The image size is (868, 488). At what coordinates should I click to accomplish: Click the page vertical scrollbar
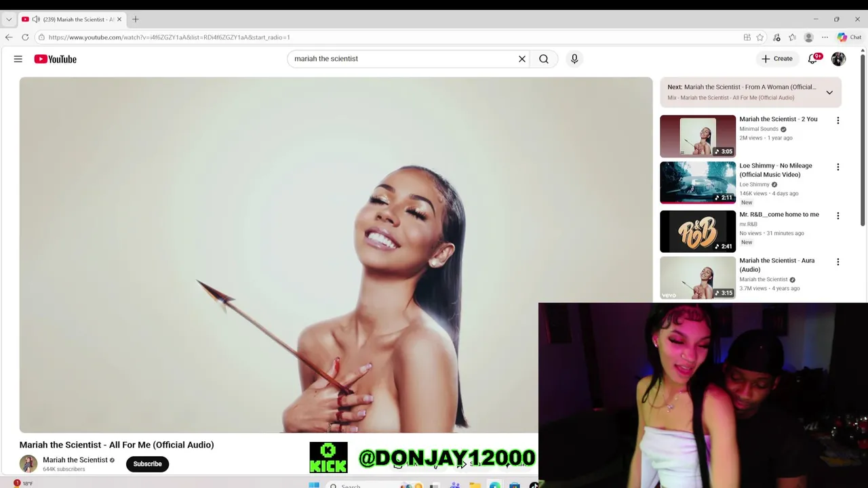[863, 139]
